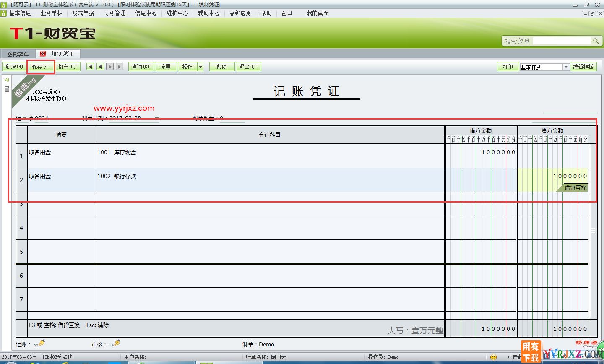Open the 高级应用 menu
This screenshot has width=604, height=364.
click(240, 13)
